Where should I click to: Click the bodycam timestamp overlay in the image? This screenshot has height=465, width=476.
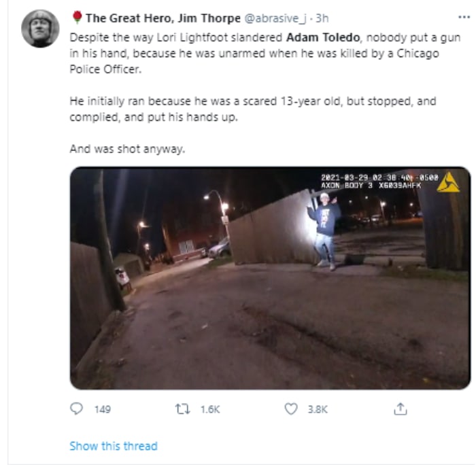379,180
